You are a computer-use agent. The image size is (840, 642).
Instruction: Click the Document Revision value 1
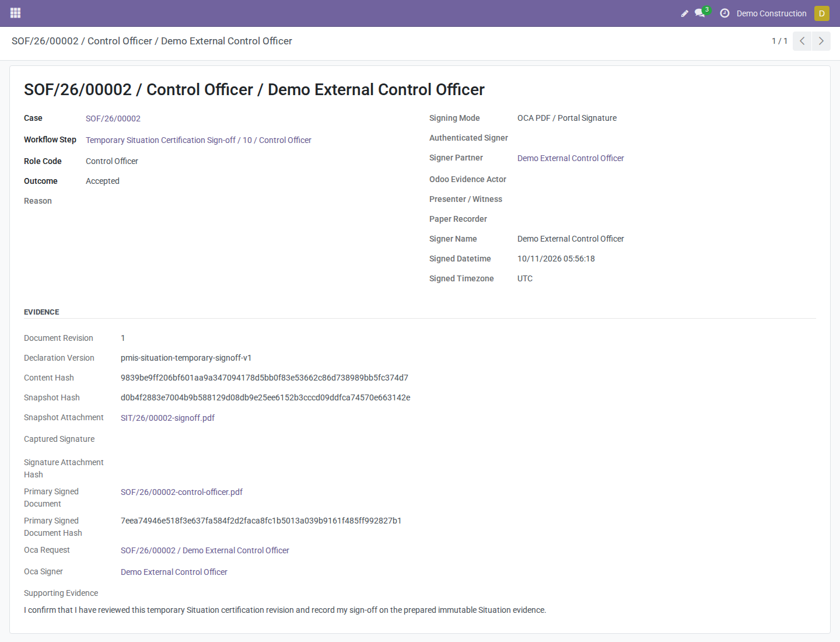(123, 338)
